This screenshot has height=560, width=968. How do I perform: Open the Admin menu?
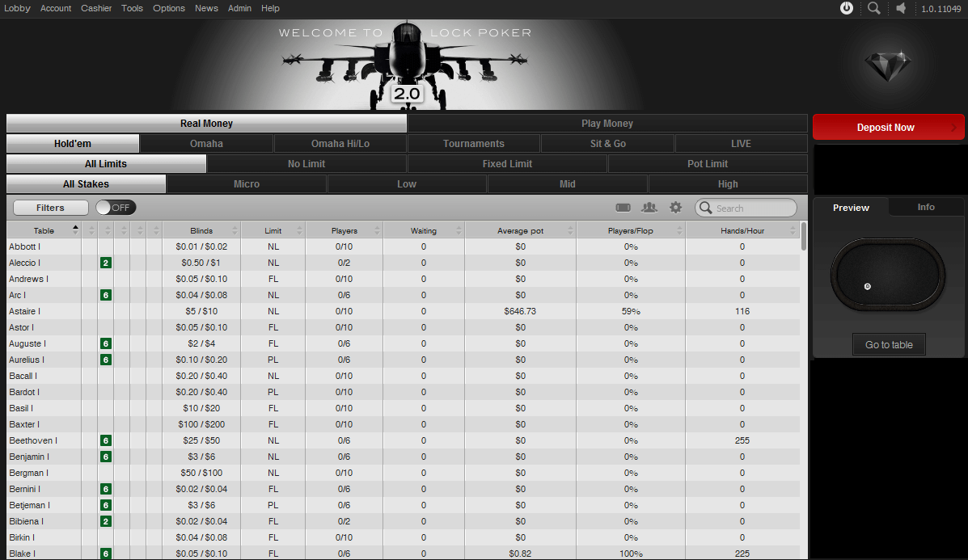[239, 8]
